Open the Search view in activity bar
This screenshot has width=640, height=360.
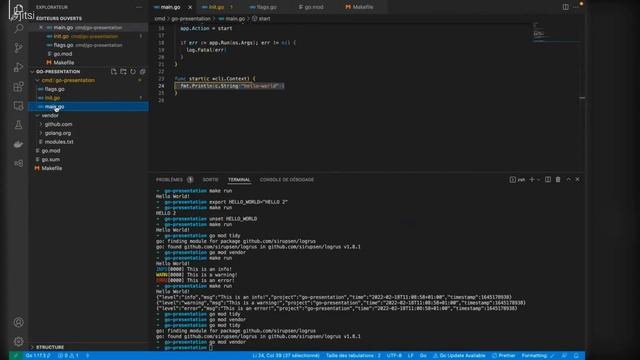(18, 29)
